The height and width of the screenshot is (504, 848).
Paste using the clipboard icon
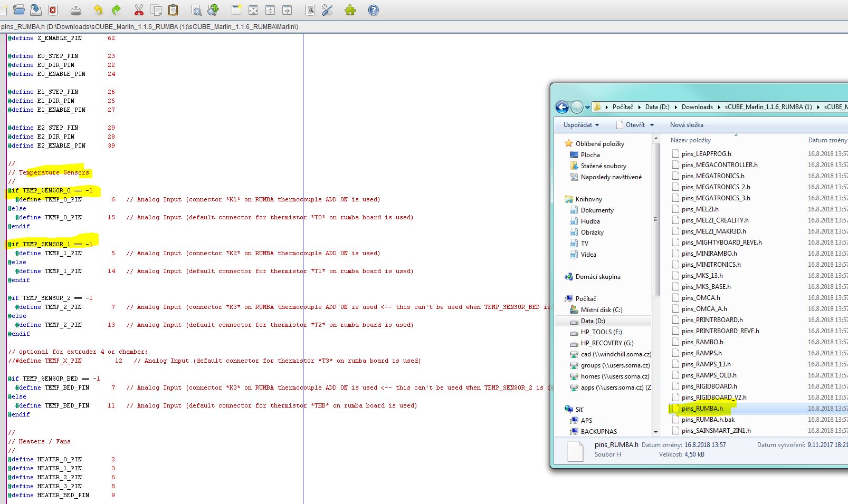(173, 9)
